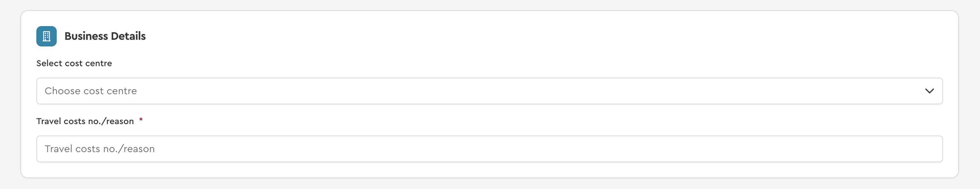Click the Travel costs no./reason label
The image size is (980, 189).
point(85,121)
